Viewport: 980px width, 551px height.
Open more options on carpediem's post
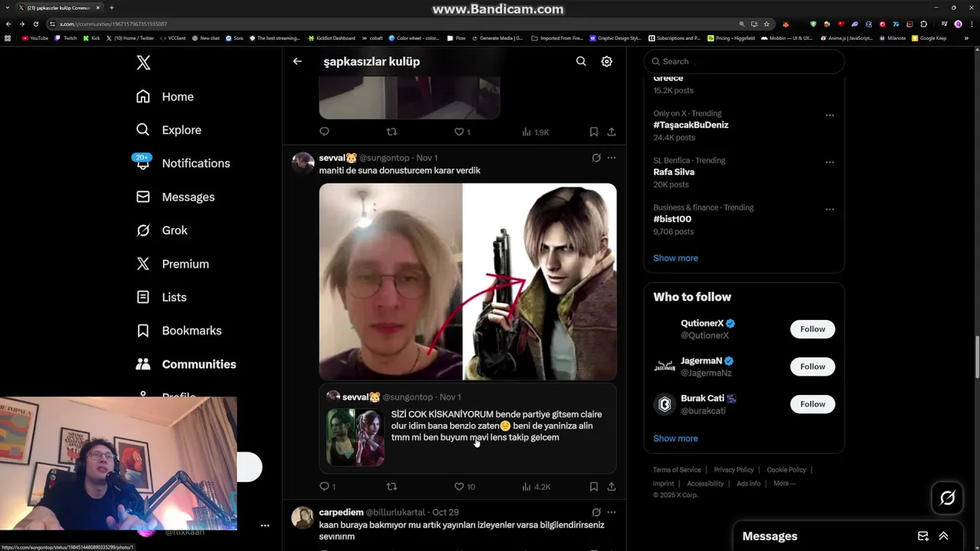pyautogui.click(x=611, y=512)
